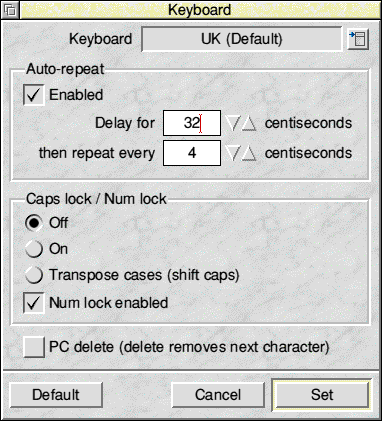Toggle the Auto-repeat Enabled checkbox

34,95
